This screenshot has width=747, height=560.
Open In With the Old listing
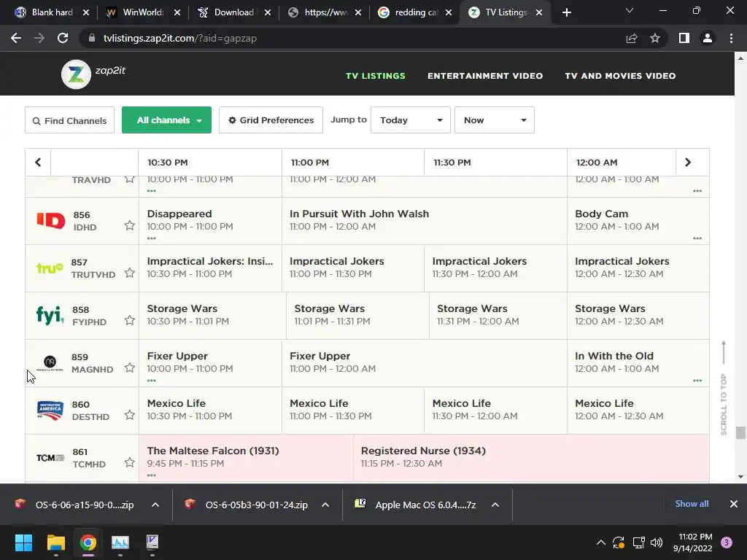638,363
